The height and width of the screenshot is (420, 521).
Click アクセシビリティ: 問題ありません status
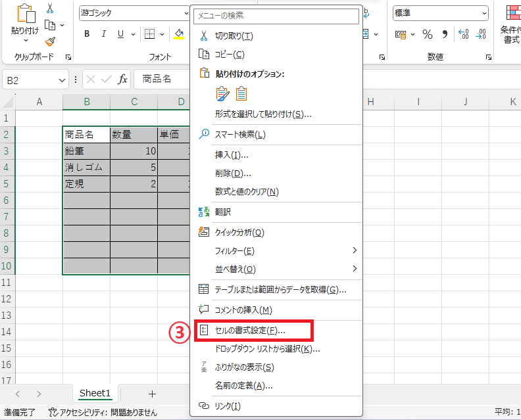pyautogui.click(x=103, y=413)
